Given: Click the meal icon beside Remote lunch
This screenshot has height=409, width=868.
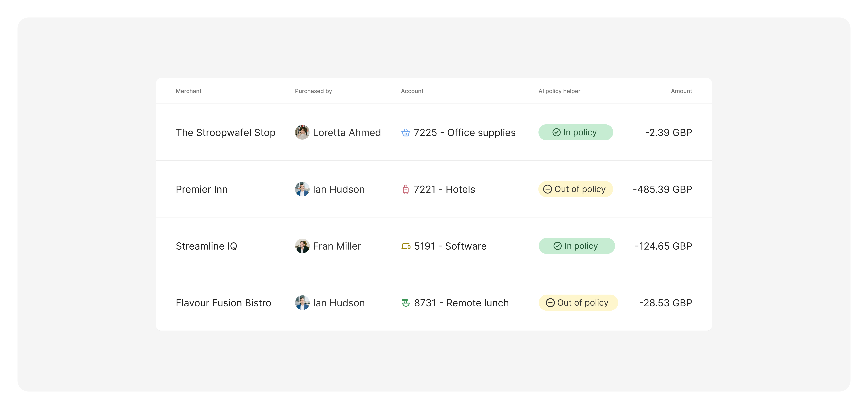Looking at the screenshot, I should [x=405, y=303].
